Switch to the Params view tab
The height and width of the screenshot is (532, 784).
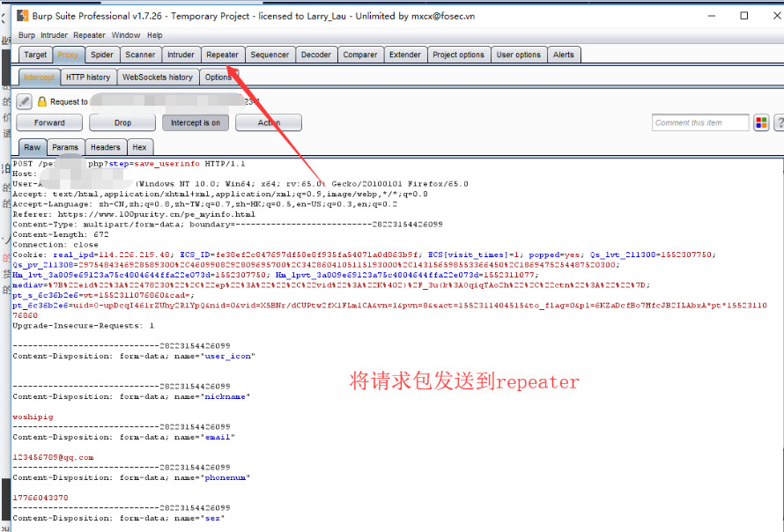coord(65,147)
